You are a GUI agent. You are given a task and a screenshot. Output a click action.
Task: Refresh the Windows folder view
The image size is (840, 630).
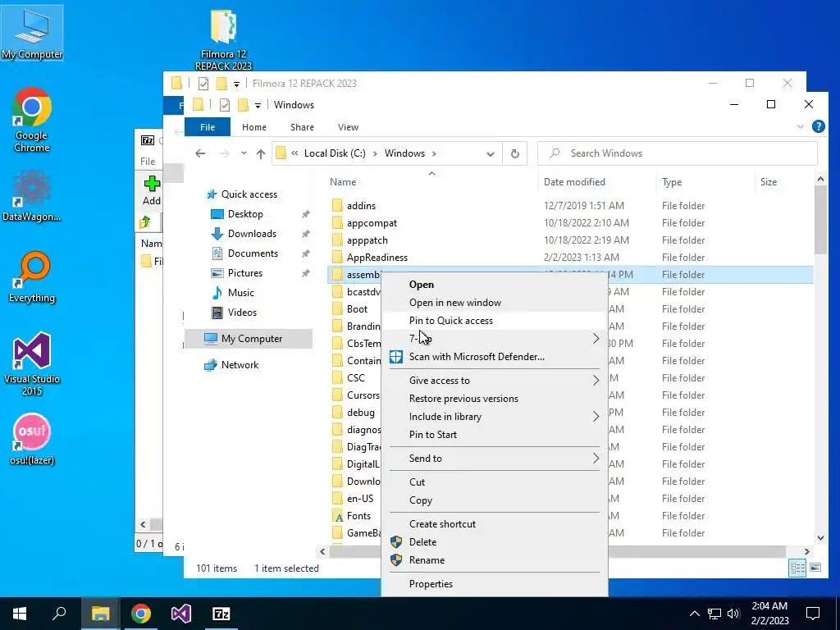[515, 153]
